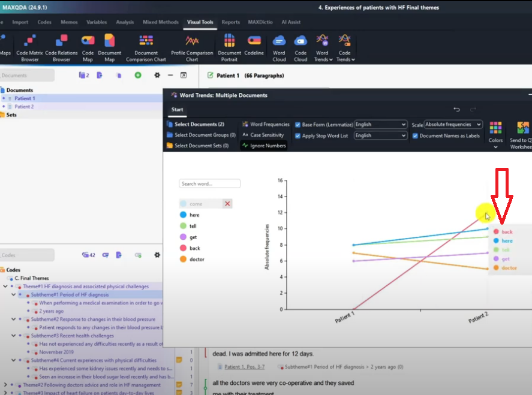Click the undo arrow in Word Trends
The image size is (532, 395).
(x=456, y=109)
